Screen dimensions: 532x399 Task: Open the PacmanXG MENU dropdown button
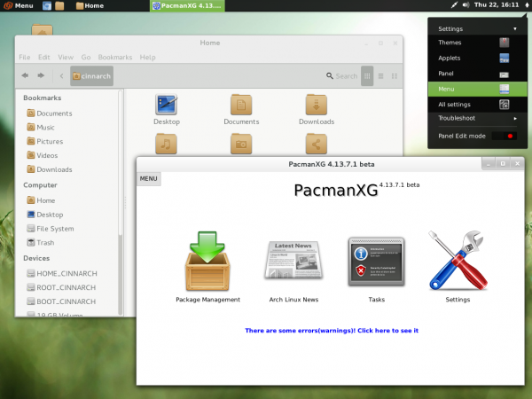[x=148, y=178]
